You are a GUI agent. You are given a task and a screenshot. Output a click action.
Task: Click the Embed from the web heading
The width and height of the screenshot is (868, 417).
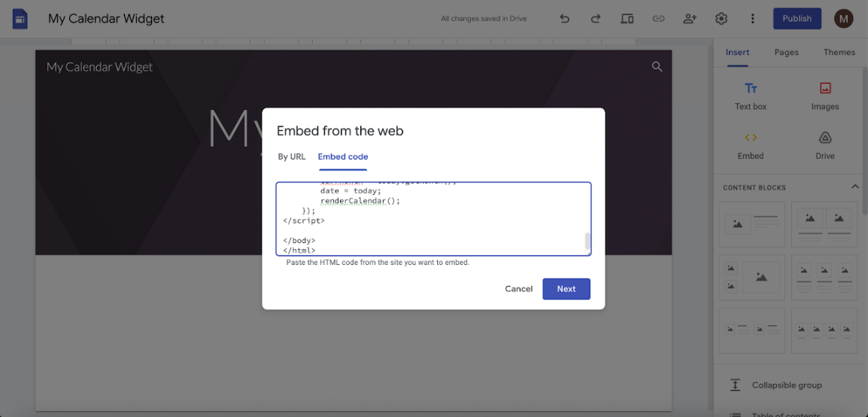tap(340, 131)
